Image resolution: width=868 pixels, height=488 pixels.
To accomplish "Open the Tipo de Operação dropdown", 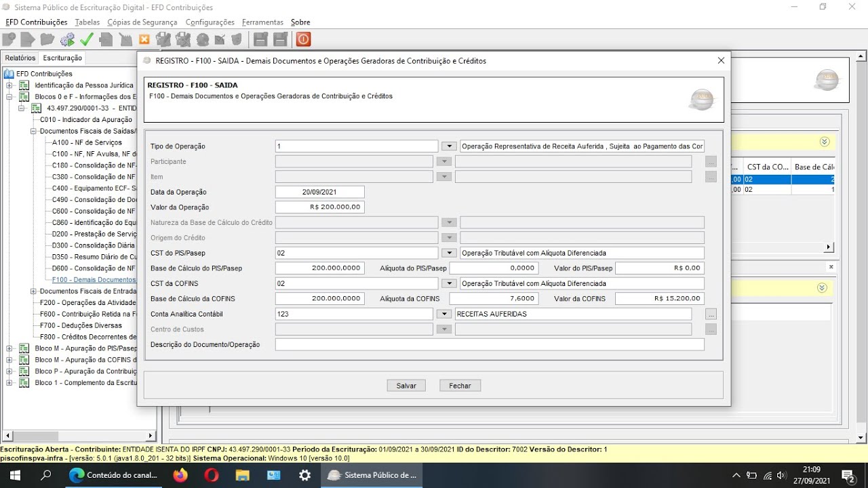I will pyautogui.click(x=449, y=146).
